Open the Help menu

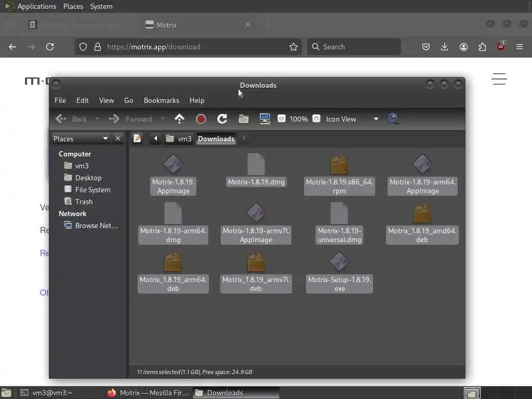tap(197, 100)
